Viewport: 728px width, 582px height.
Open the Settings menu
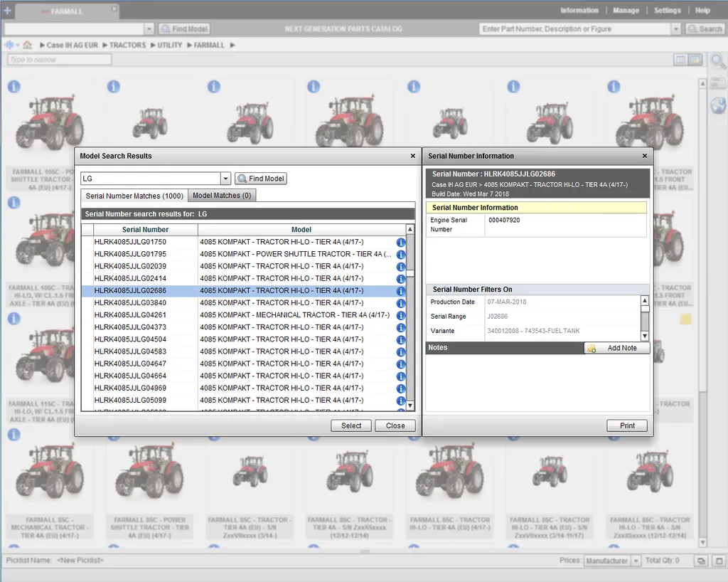[x=667, y=10]
